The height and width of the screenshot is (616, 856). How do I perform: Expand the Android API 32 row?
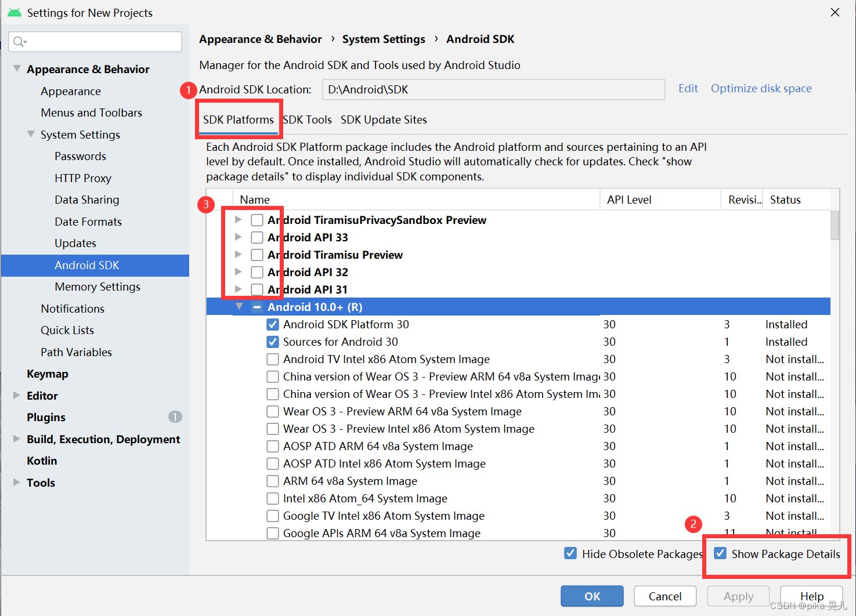pos(238,272)
